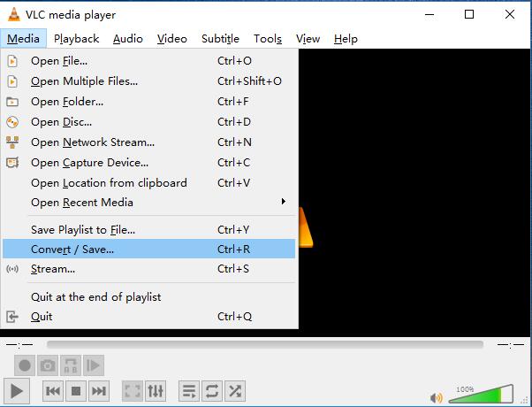Click the Open Network Stream icon
Screen dimensions: 532x407
12,142
